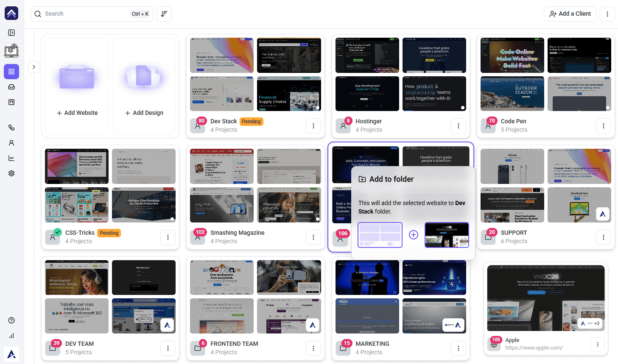Image resolution: width=618 pixels, height=364 pixels.
Task: Click the avatar with badge 106
Action: pos(340,239)
